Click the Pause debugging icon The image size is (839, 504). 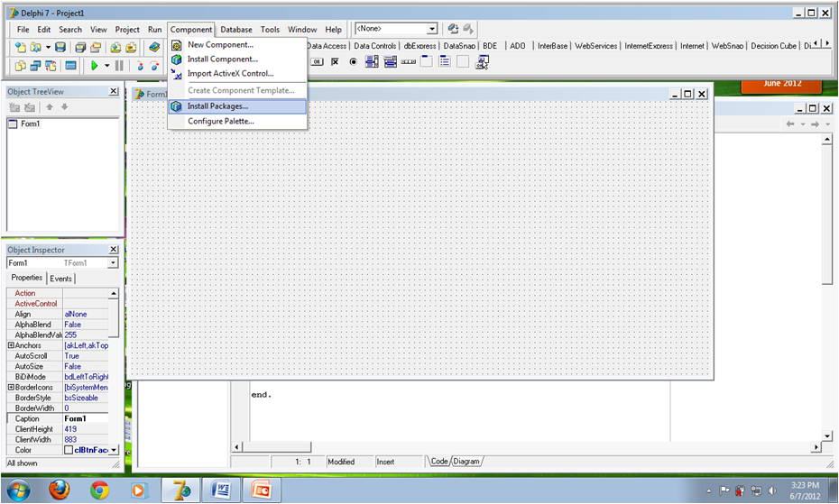pyautogui.click(x=119, y=65)
